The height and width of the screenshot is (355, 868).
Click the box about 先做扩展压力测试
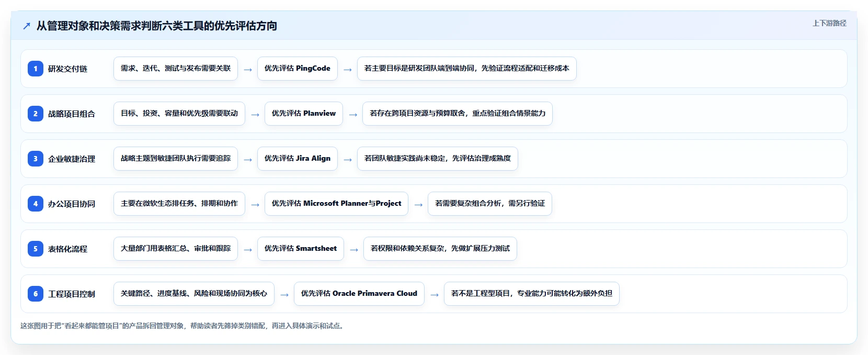440,249
